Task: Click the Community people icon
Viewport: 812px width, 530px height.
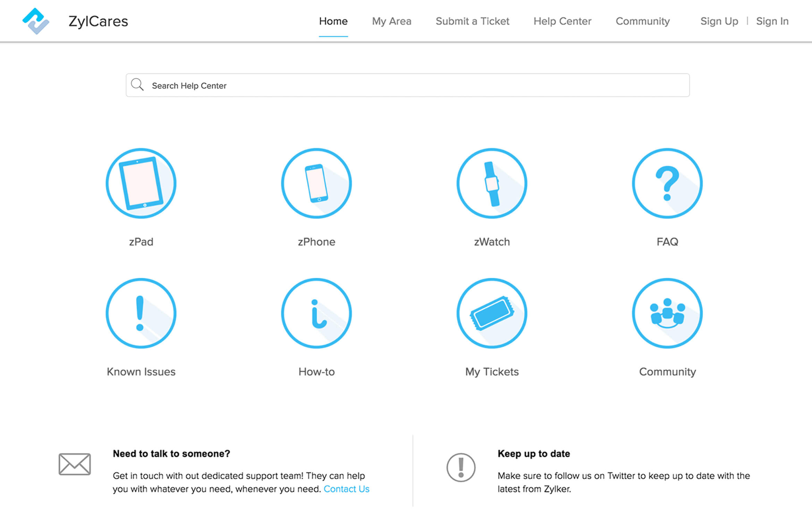Action: click(x=667, y=313)
